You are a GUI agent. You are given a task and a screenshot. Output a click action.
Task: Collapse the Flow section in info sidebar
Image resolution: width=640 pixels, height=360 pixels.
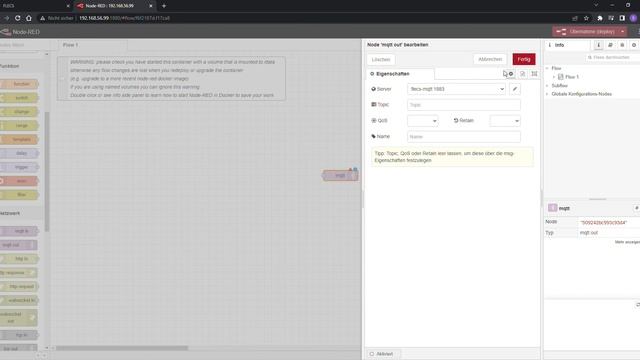547,68
